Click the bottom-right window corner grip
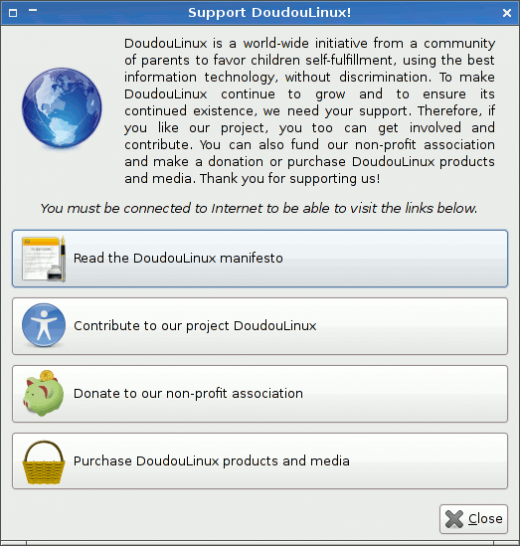Image resolution: width=520 pixels, height=546 pixels. [x=507, y=543]
